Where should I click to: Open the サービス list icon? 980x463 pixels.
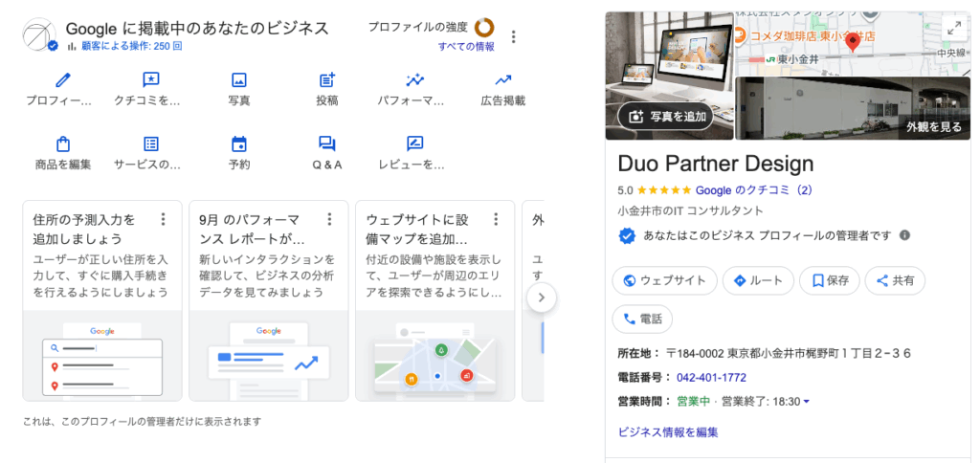(150, 144)
